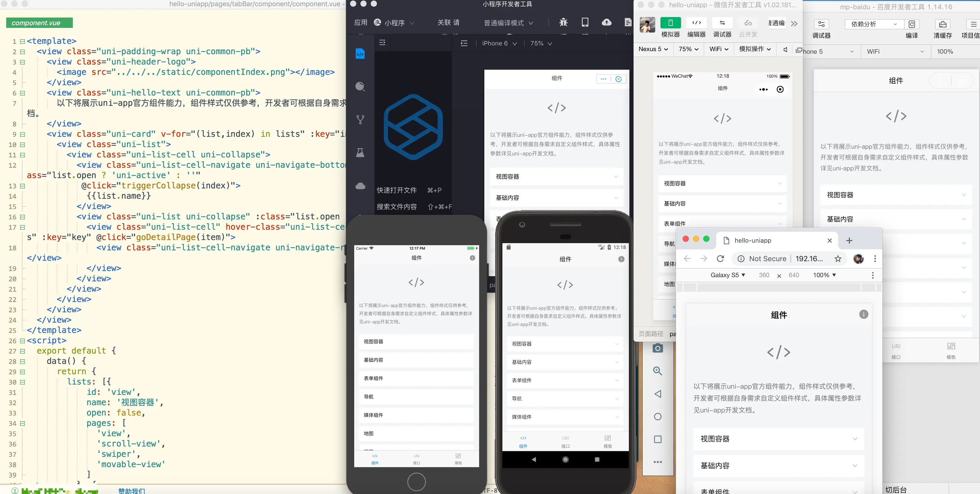Open the iPhone 6 device dropdown
Viewport: 980px width, 494px height.
pyautogui.click(x=499, y=43)
